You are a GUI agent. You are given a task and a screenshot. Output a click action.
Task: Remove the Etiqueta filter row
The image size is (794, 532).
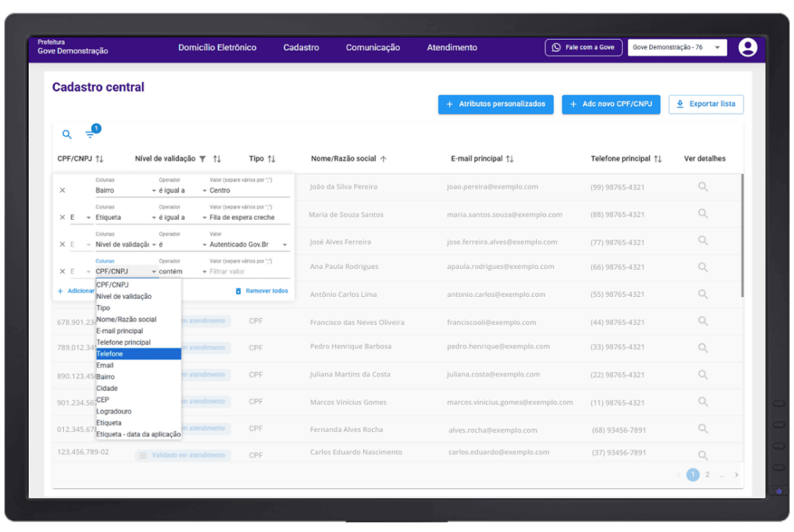click(62, 218)
